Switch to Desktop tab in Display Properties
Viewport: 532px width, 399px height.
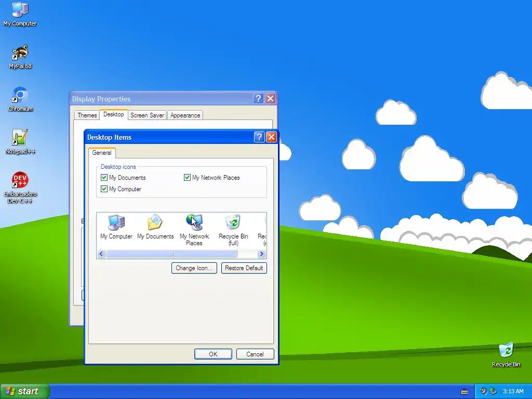tap(114, 114)
